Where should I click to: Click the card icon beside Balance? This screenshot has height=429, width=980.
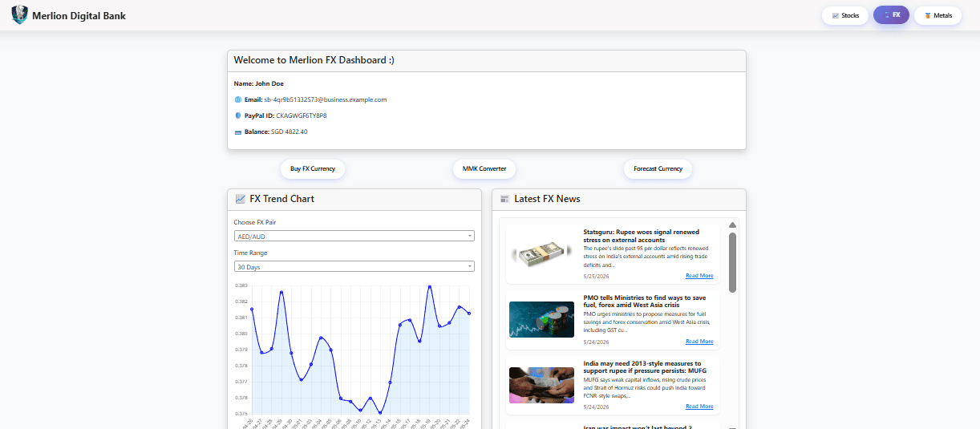[237, 132]
